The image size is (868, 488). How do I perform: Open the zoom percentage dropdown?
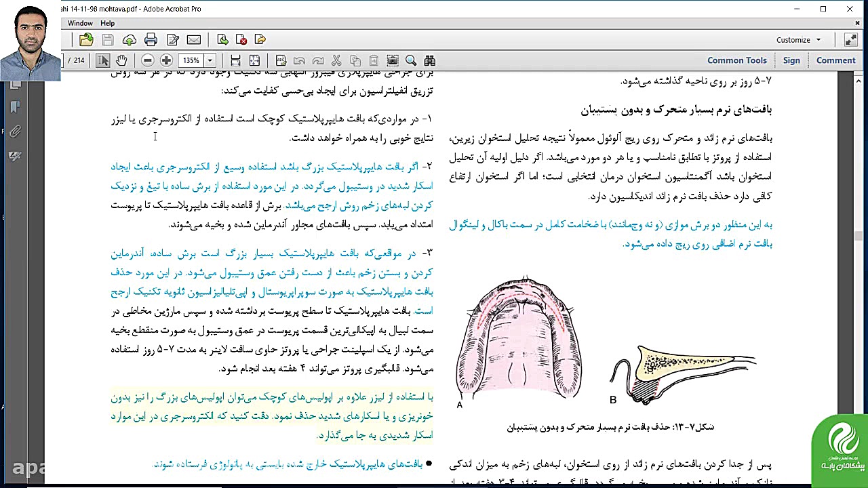[210, 60]
